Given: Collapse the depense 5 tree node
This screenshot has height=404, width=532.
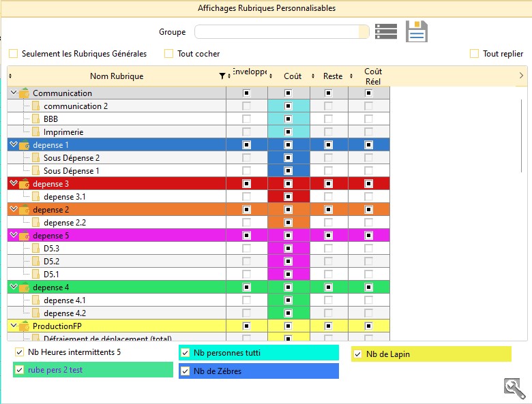Looking at the screenshot, I should 13,236.
